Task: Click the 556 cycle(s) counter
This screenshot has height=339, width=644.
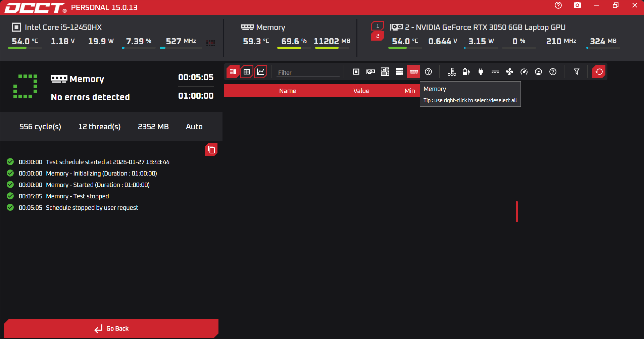Action: coord(40,127)
